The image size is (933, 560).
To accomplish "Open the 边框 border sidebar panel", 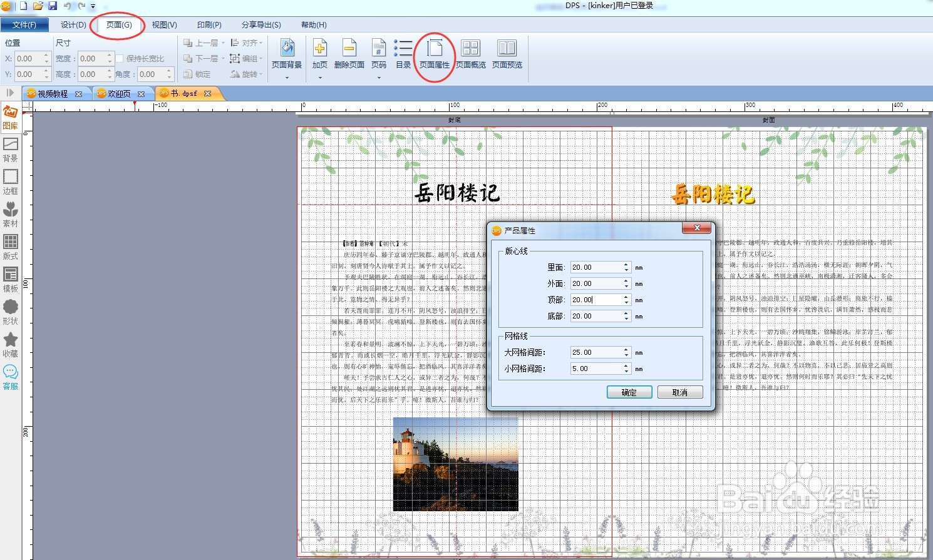I will pyautogui.click(x=11, y=183).
